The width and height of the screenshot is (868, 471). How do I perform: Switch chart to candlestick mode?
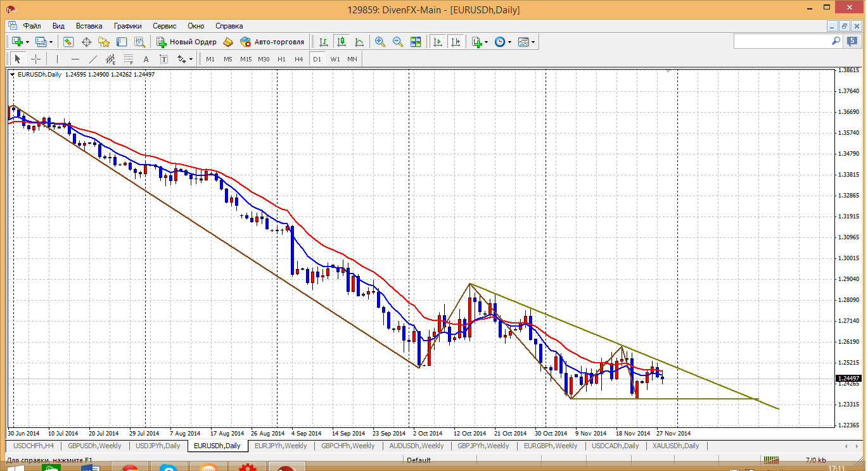pos(341,42)
